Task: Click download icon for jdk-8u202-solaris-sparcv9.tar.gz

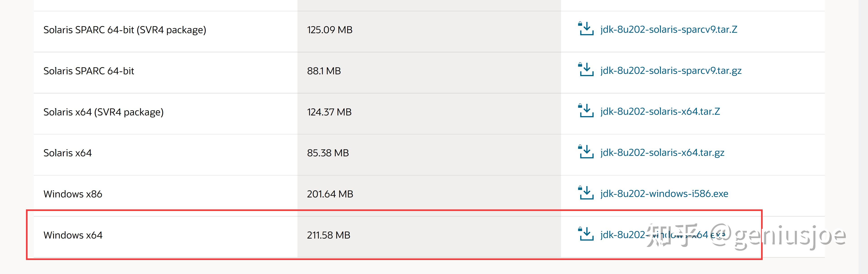Action: [x=586, y=70]
